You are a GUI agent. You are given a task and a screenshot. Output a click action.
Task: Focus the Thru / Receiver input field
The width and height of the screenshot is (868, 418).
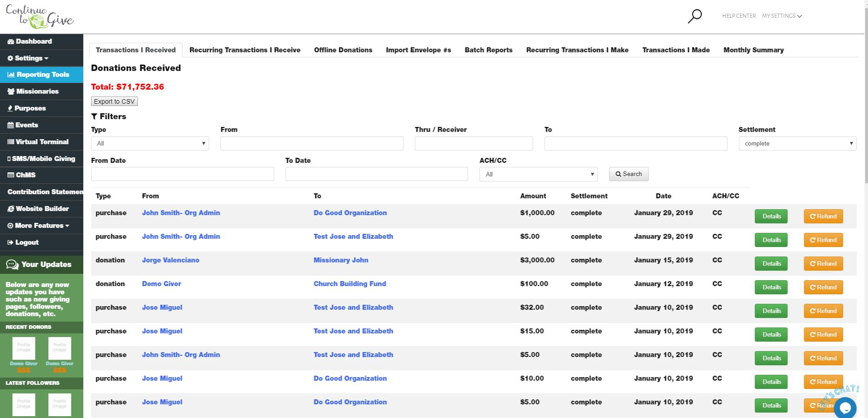click(x=474, y=143)
